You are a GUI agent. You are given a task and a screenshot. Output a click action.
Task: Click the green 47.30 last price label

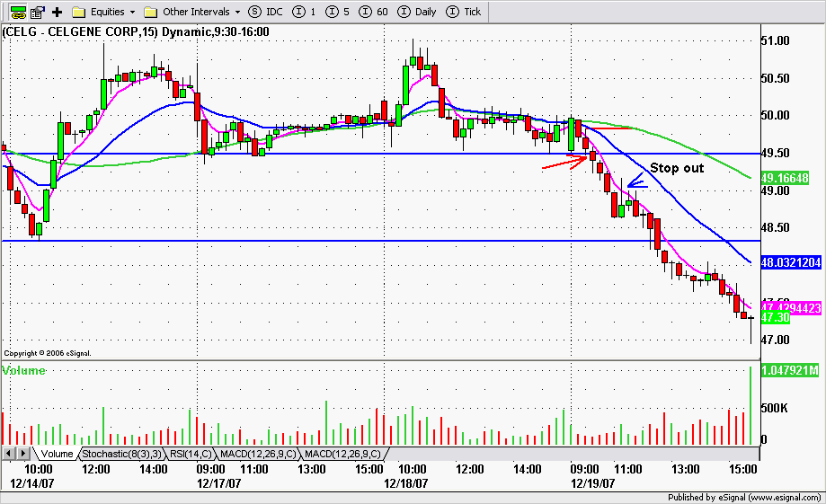[x=776, y=317]
